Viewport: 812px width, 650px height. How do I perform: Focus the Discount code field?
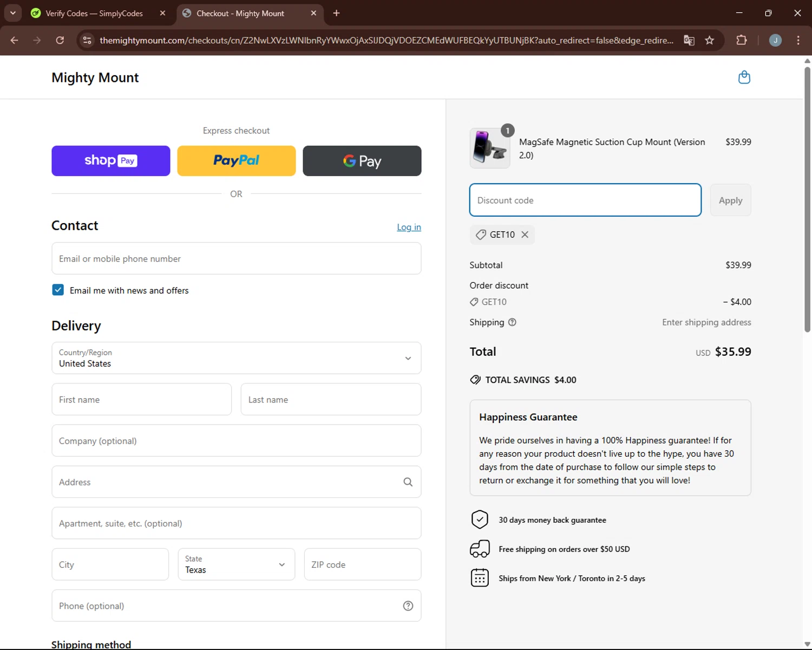click(x=585, y=200)
